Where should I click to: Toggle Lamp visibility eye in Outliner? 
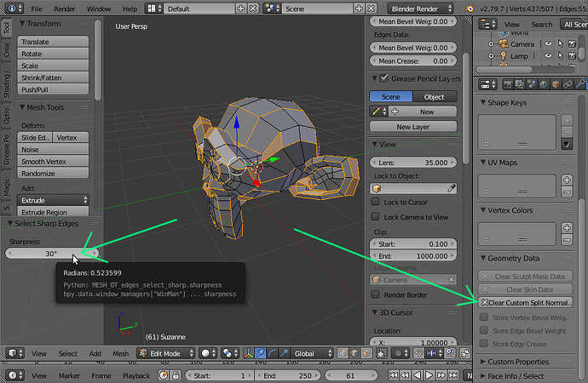[x=548, y=56]
